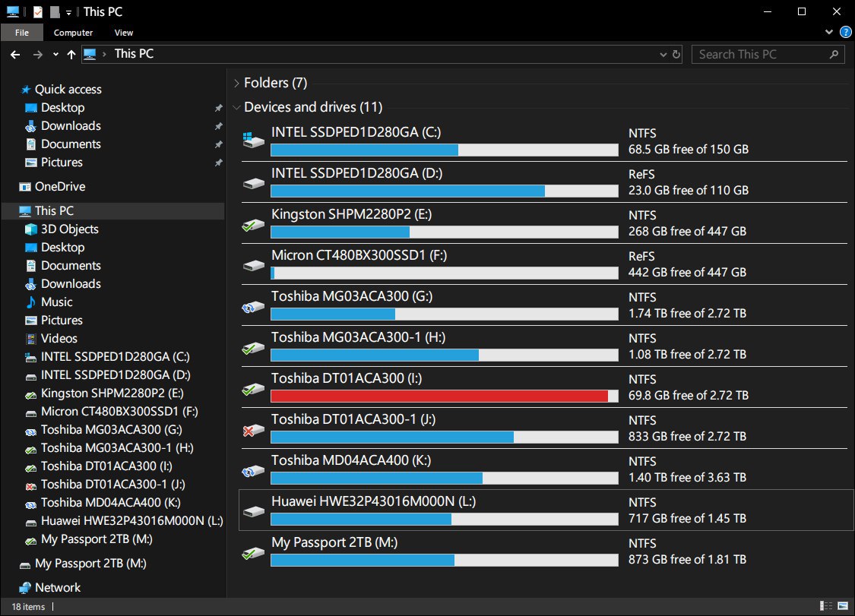Click '69.8 GB free of 2.72 TB' text
The image size is (855, 616).
pyautogui.click(x=688, y=396)
